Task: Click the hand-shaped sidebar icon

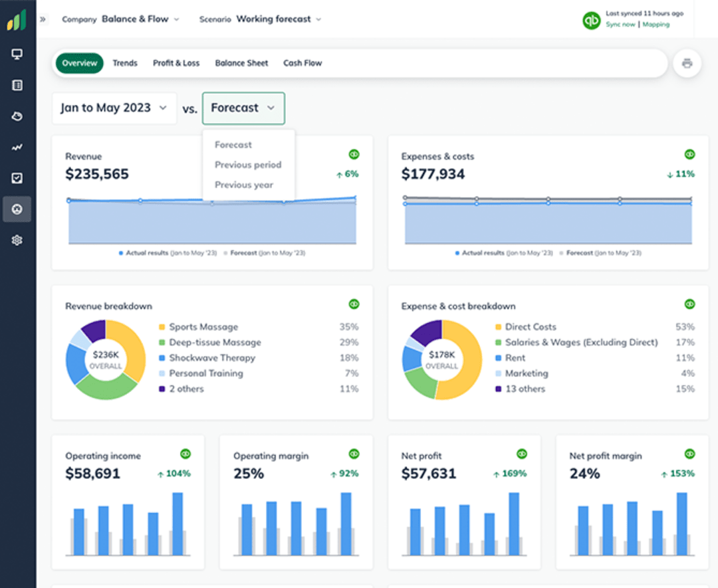Action: coord(17,116)
